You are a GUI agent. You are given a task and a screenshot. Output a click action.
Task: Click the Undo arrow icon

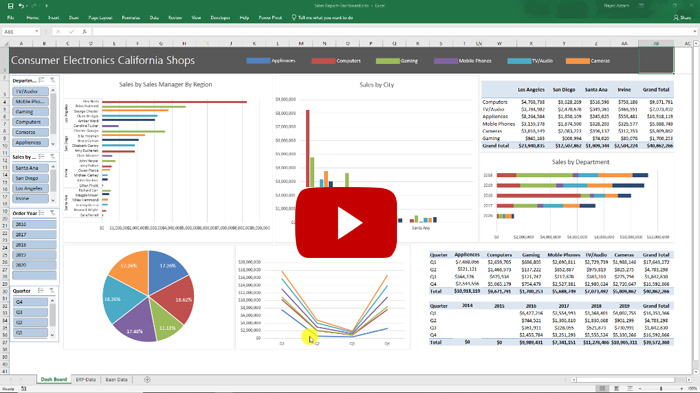click(21, 6)
